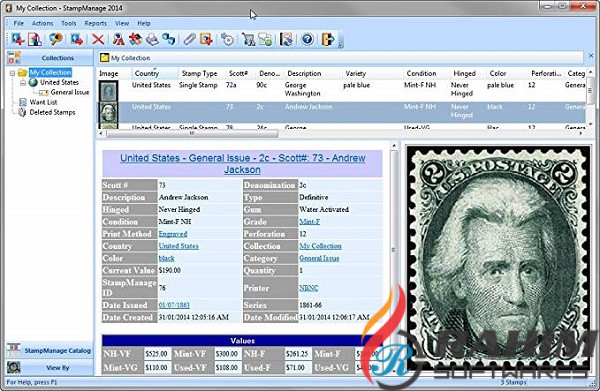Click the large Andrew Jackson stamp image
The height and width of the screenshot is (391, 600).
499,257
